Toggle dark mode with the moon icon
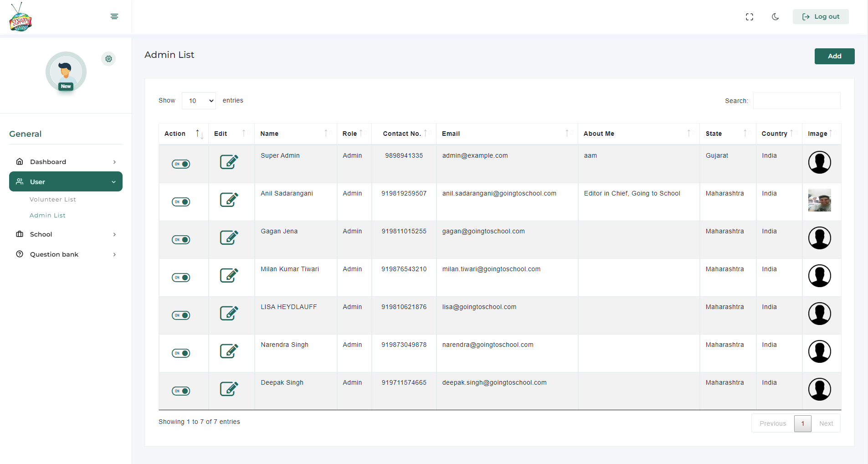Screen dimensions: 868x464 point(775,17)
